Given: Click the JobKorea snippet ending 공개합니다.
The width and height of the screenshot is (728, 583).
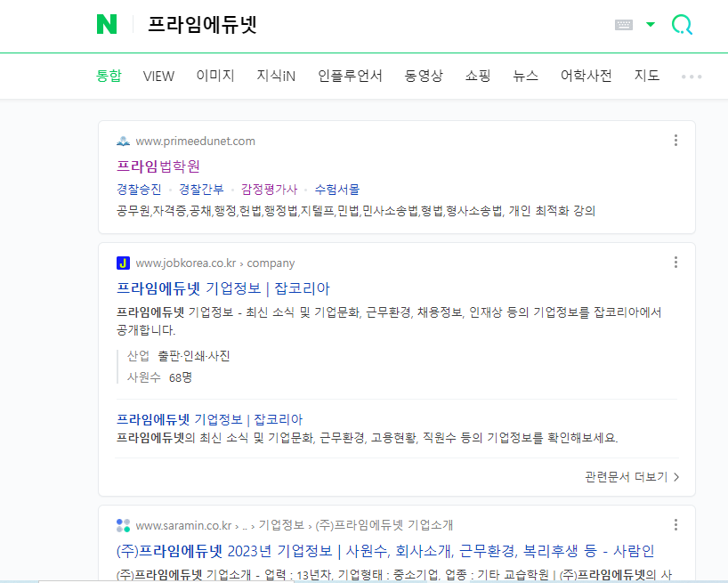Looking at the screenshot, I should click(x=389, y=321).
